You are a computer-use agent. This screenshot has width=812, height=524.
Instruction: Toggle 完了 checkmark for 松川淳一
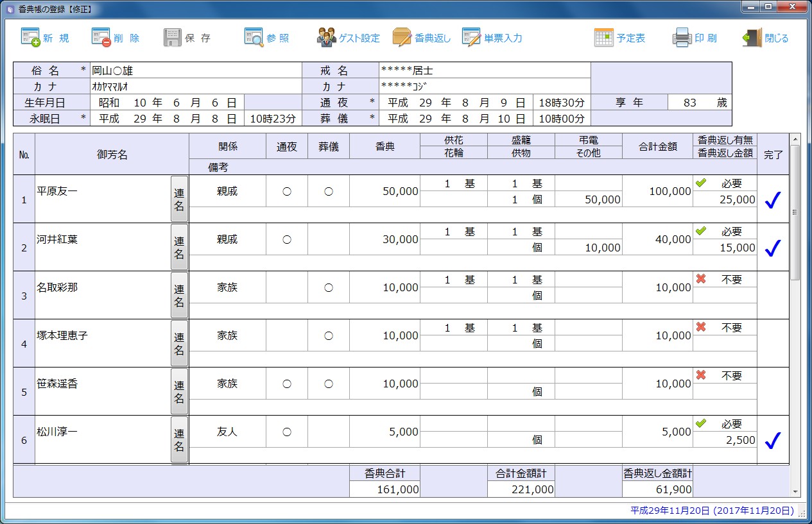coord(772,440)
